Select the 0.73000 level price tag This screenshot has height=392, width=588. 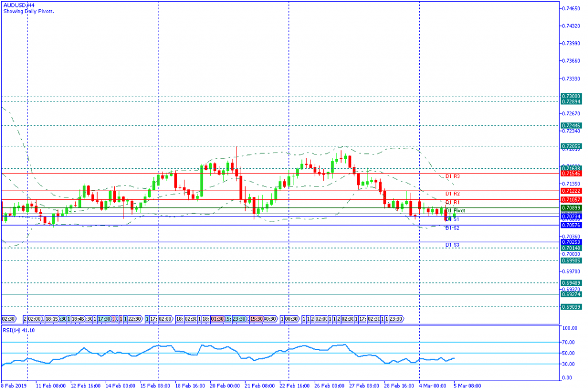click(x=571, y=96)
